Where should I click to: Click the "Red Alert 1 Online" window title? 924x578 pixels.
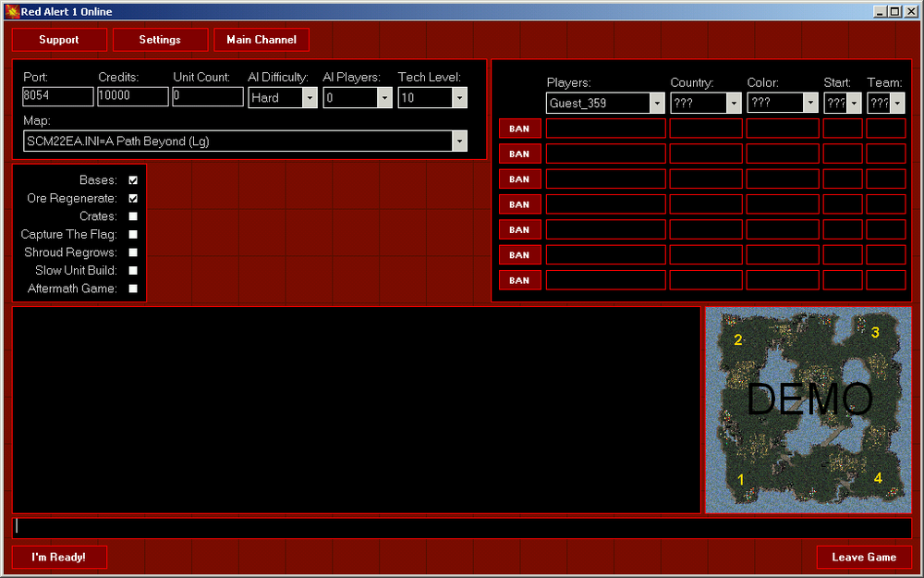click(x=67, y=12)
